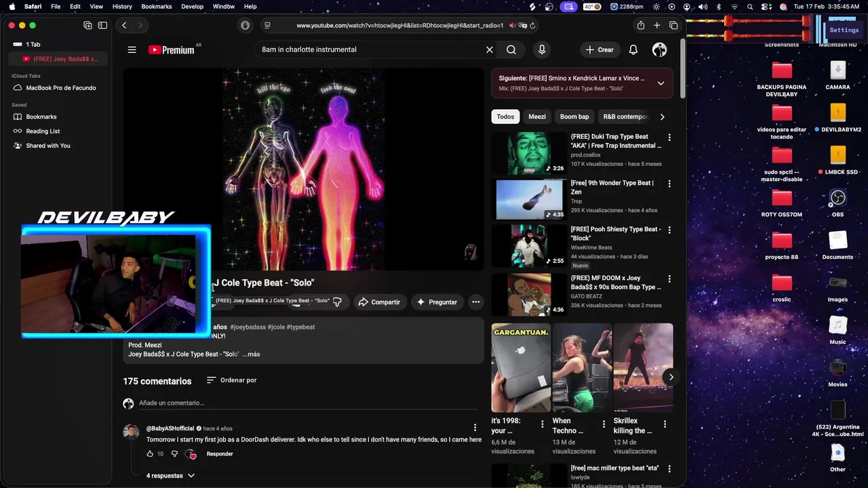Click the Compartir share button
The image size is (868, 488).
(379, 302)
